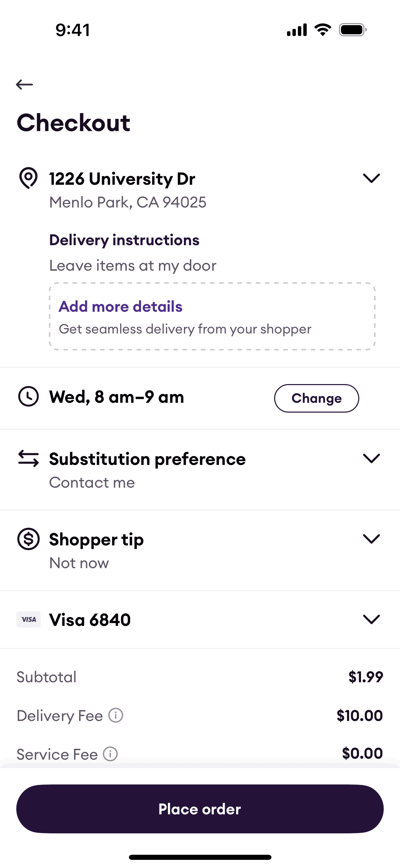The height and width of the screenshot is (868, 400).
Task: Tap the Shopper tip row title
Action: click(x=96, y=539)
